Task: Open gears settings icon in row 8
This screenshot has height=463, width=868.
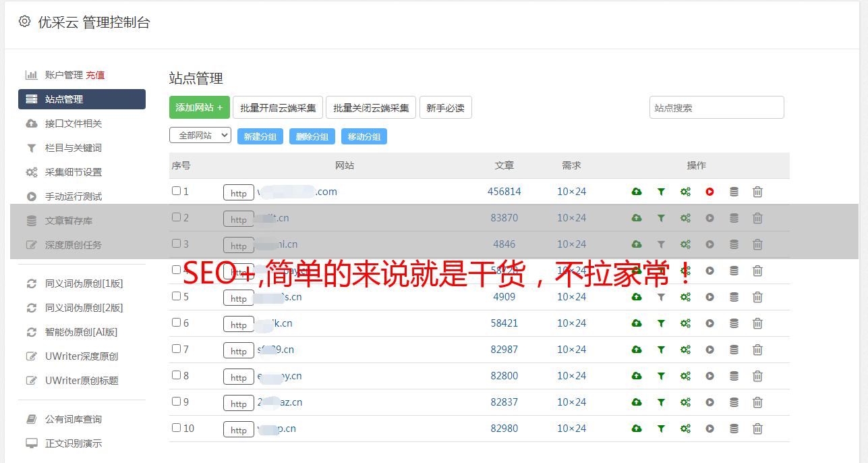Action: [x=685, y=376]
